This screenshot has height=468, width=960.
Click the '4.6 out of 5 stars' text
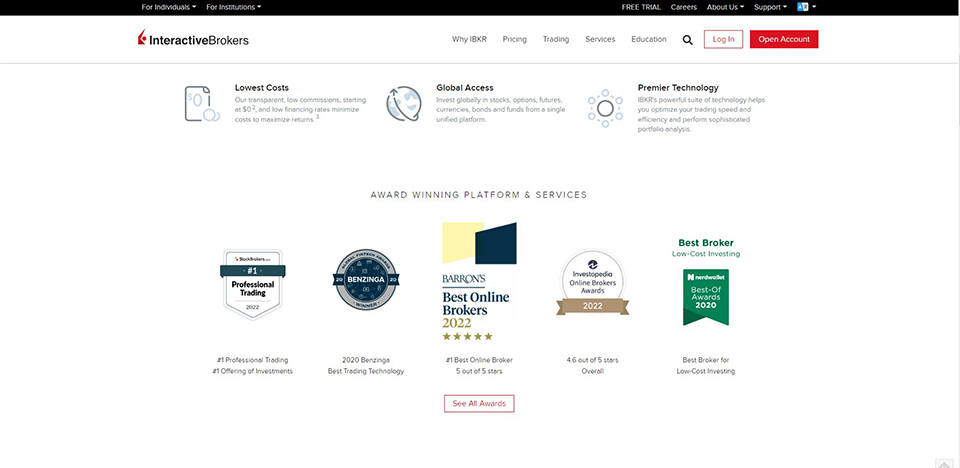click(x=593, y=360)
